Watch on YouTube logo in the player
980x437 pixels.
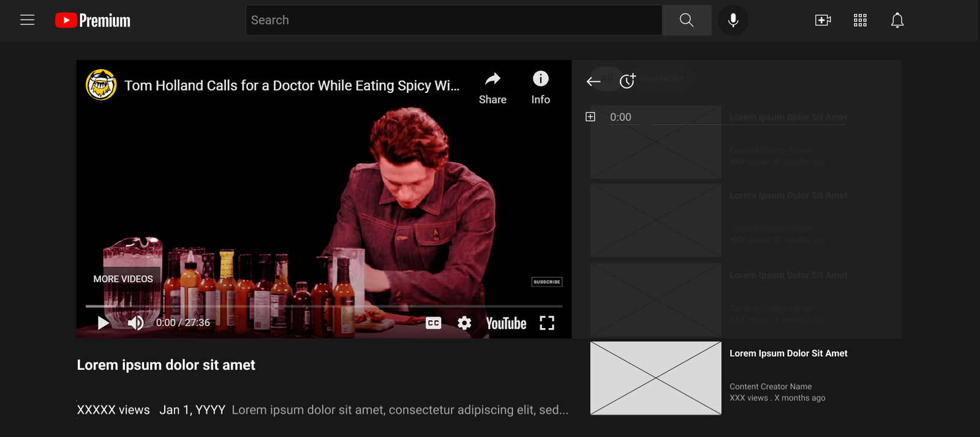click(506, 323)
